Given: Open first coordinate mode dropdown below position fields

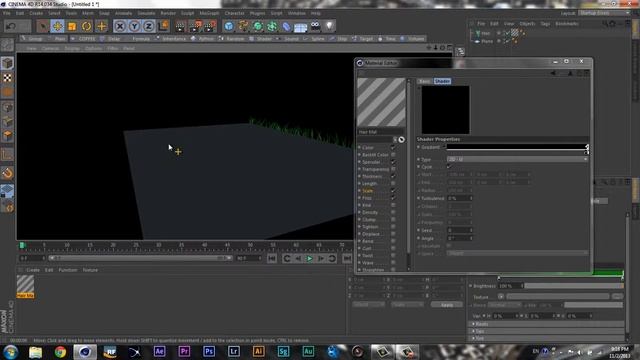Looking at the screenshot, I should 368,304.
